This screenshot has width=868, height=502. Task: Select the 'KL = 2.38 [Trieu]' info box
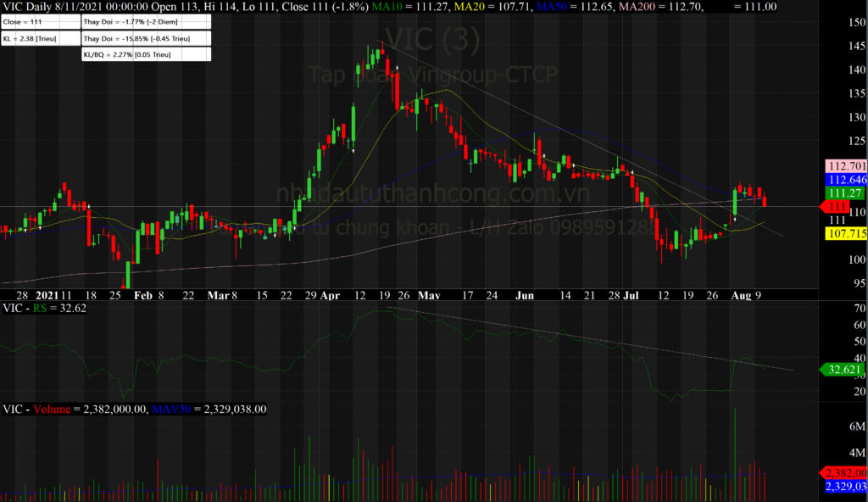(40, 38)
